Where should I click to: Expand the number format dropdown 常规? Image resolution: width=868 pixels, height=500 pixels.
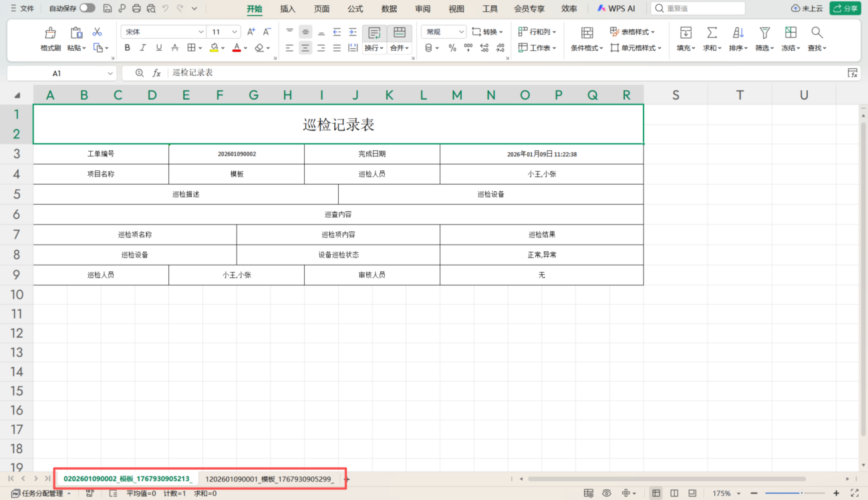click(444, 32)
